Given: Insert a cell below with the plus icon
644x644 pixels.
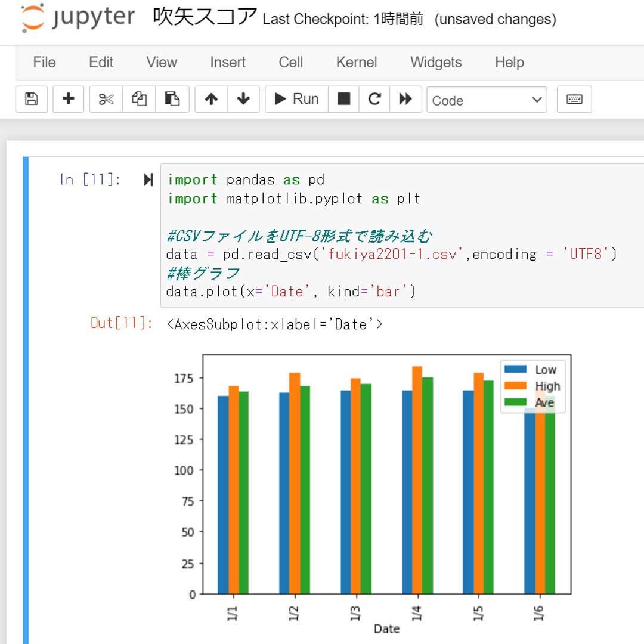Looking at the screenshot, I should [x=68, y=99].
